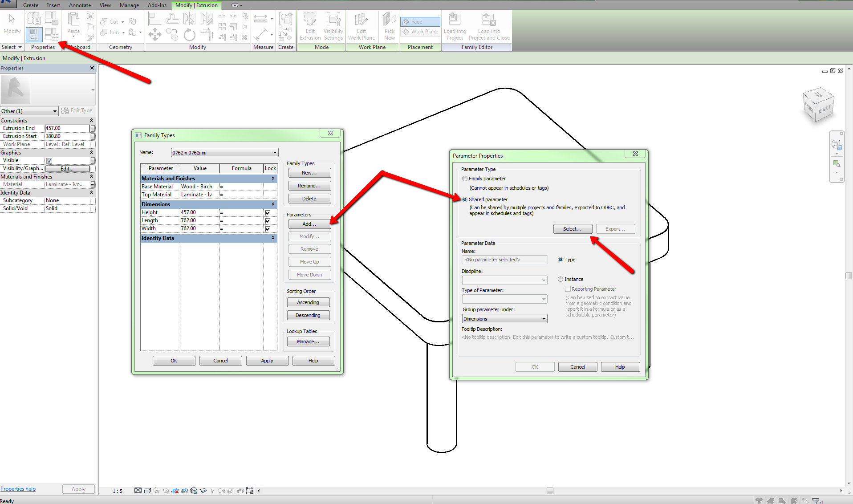Click the Select... button in Parameter Properties
The image size is (853, 504).
coord(573,229)
